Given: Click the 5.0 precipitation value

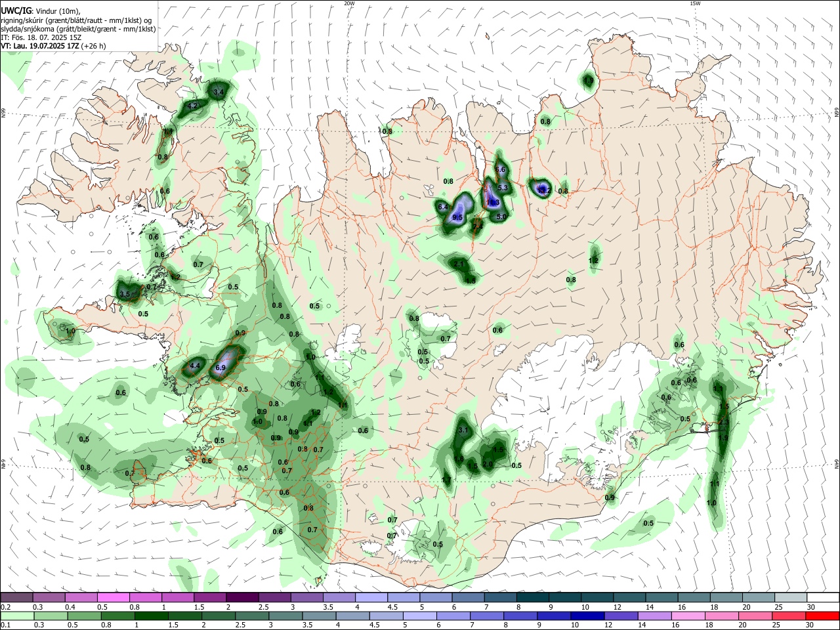Looking at the screenshot, I should point(501,216).
